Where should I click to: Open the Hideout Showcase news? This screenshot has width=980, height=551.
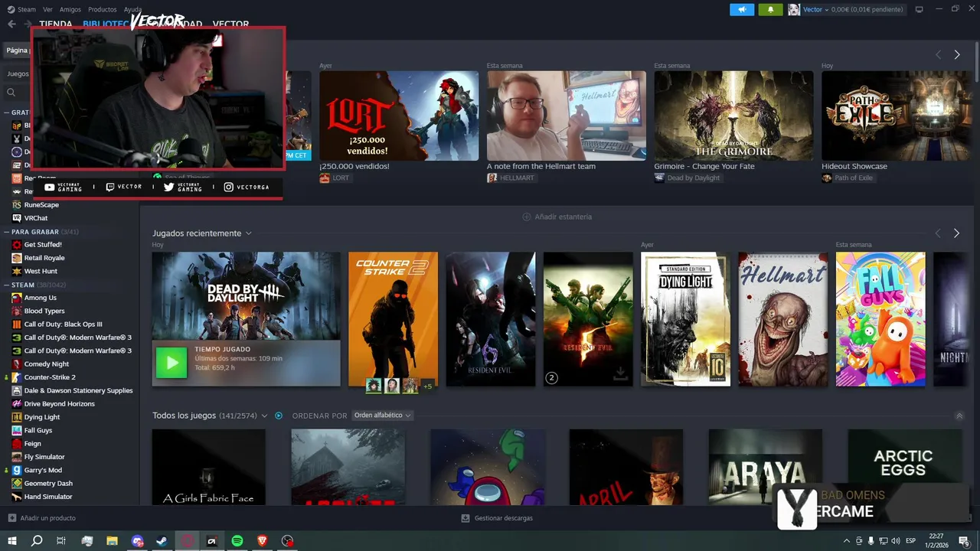coord(854,166)
